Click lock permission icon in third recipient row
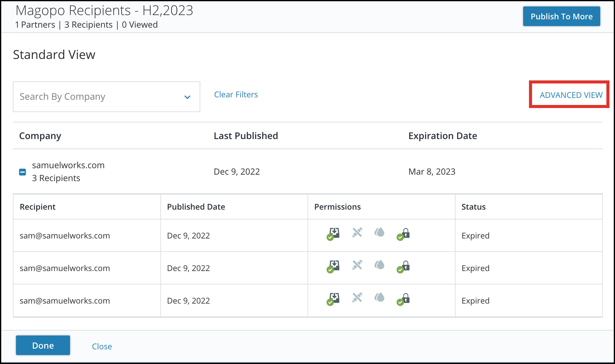This screenshot has height=364, width=615. click(403, 299)
